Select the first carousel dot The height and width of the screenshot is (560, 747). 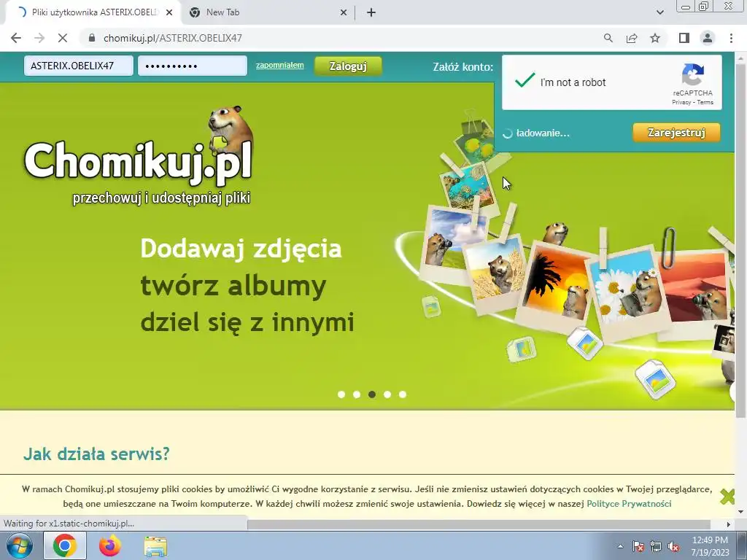click(x=341, y=394)
